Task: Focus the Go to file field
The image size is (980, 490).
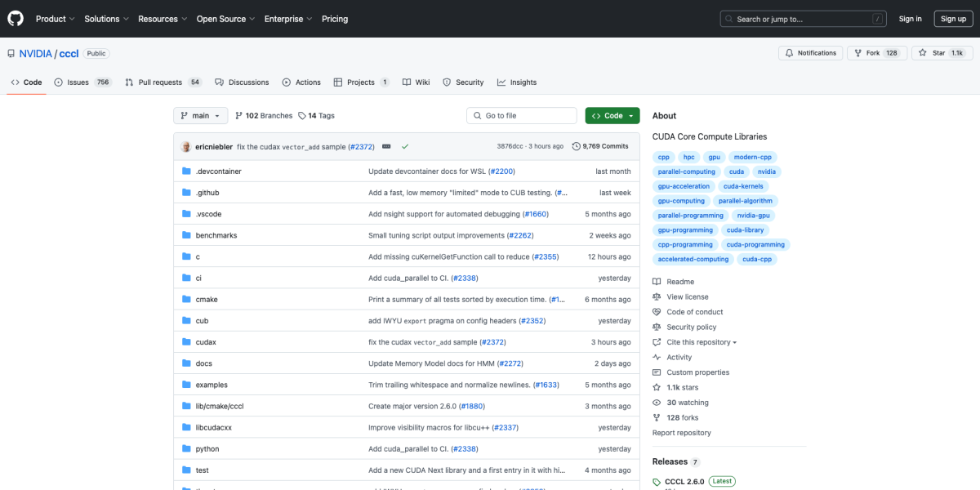Action: [522, 116]
